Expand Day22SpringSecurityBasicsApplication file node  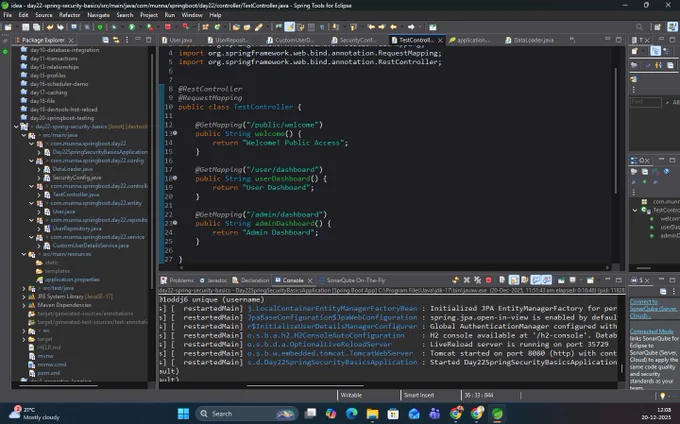tap(39, 152)
